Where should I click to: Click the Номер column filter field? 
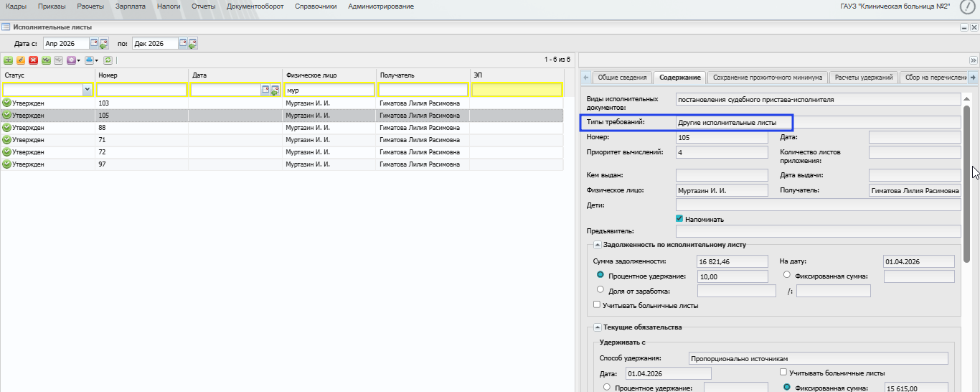coord(141,90)
